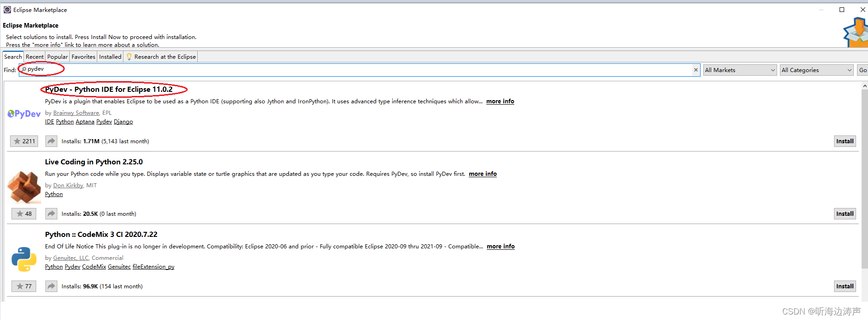Click the Python tag under PyDev entry
Viewport: 868px width, 320px height.
tap(65, 122)
